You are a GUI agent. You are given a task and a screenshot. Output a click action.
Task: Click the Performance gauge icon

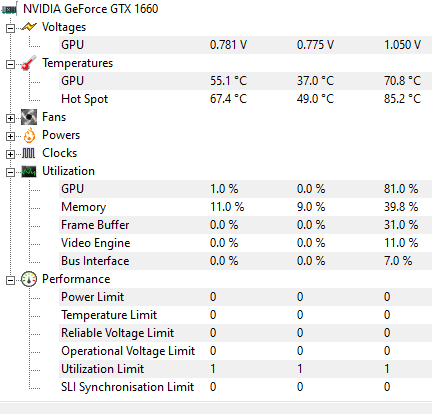29,279
